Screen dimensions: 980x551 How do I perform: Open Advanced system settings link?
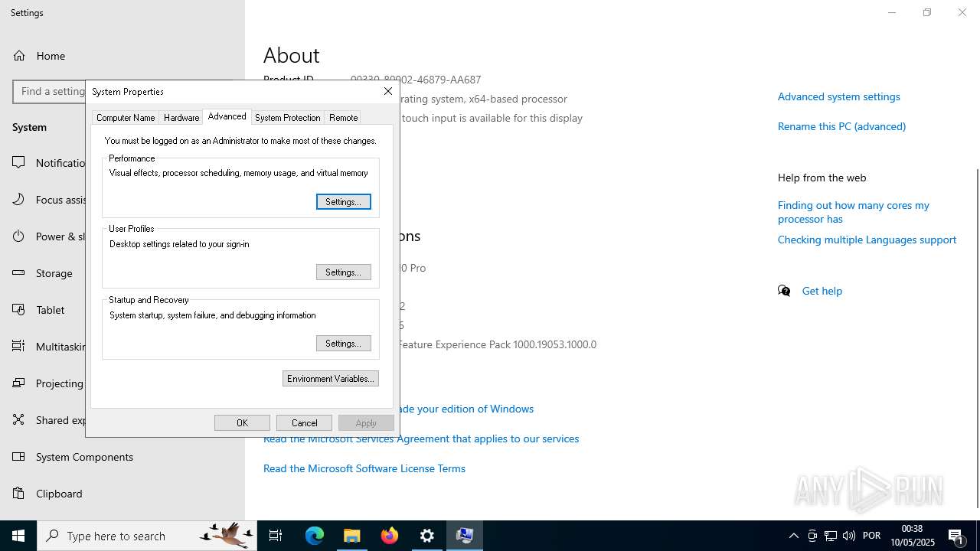pyautogui.click(x=838, y=96)
